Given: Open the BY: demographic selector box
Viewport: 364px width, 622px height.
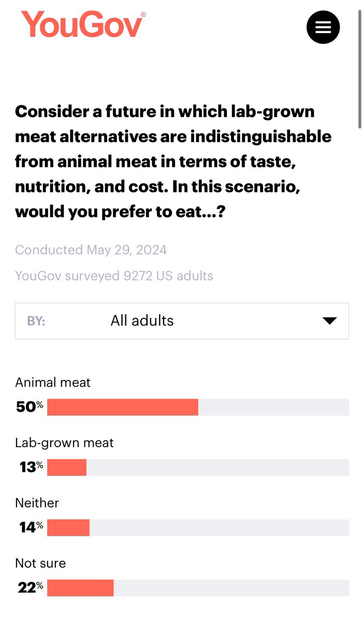Looking at the screenshot, I should pos(182,321).
